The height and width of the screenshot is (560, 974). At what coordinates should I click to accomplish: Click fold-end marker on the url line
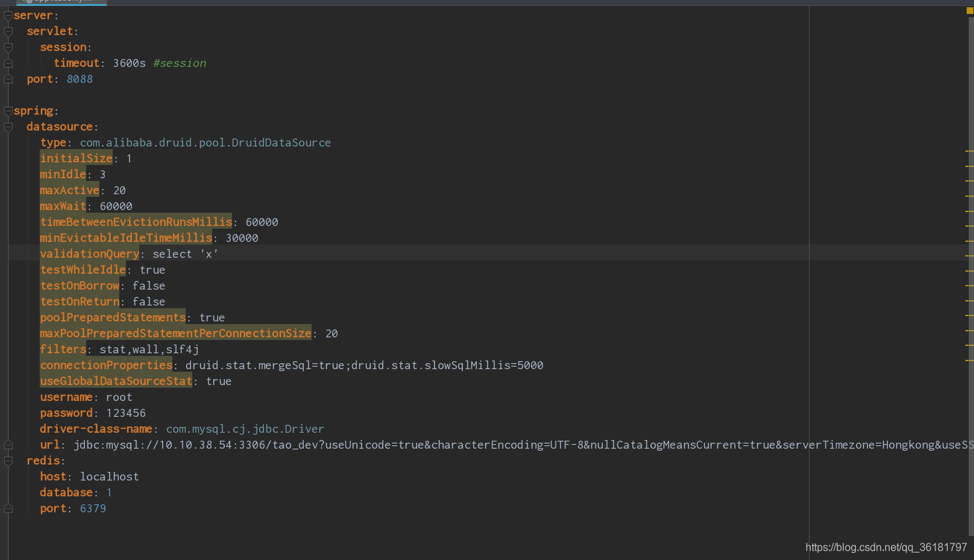pos(8,445)
